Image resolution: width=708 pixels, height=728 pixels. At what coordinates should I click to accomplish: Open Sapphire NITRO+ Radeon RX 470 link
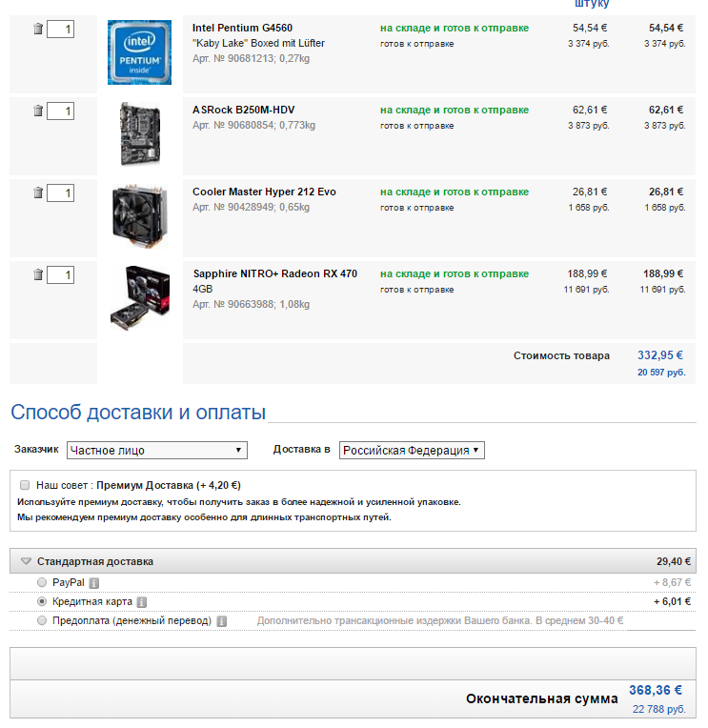point(274,273)
